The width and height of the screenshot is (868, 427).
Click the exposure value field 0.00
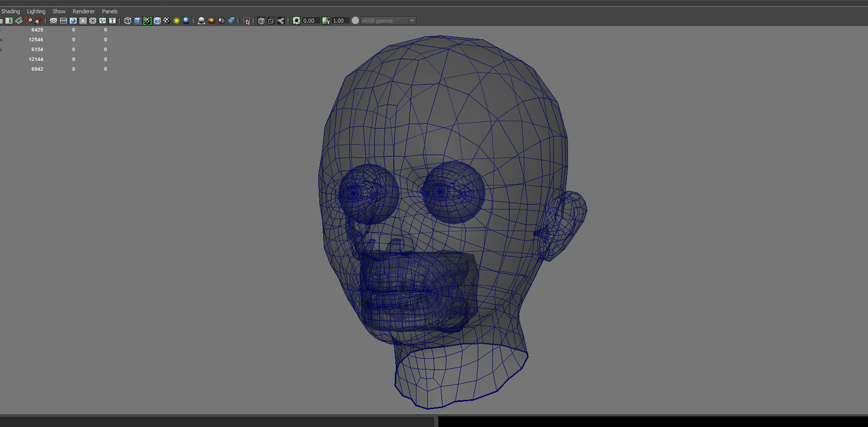[x=311, y=21]
